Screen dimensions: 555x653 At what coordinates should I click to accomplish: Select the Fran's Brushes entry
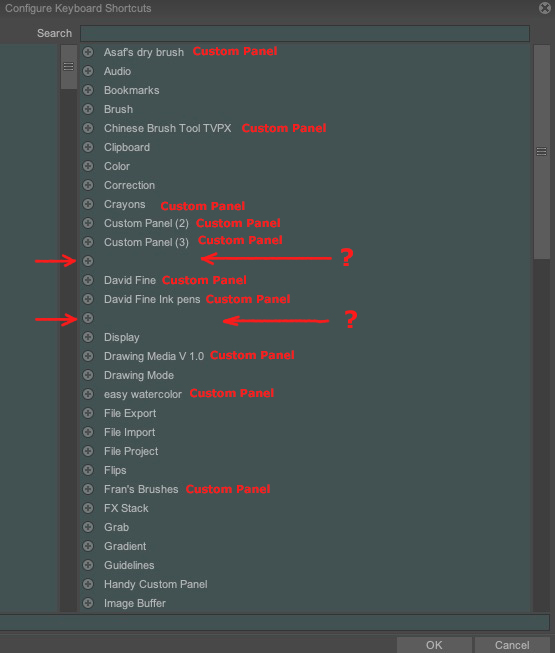click(x=141, y=489)
